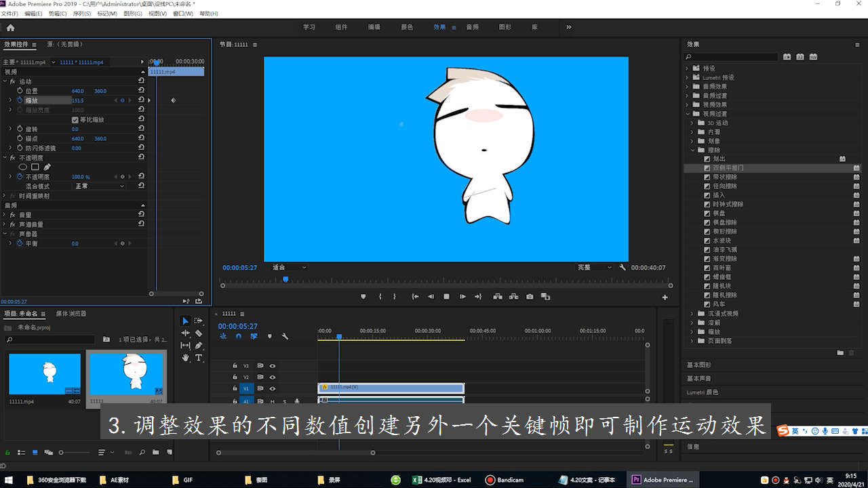Viewport: 868px width, 488px height.
Task: Toggle Rotation animation stopwatch
Action: click(20, 129)
